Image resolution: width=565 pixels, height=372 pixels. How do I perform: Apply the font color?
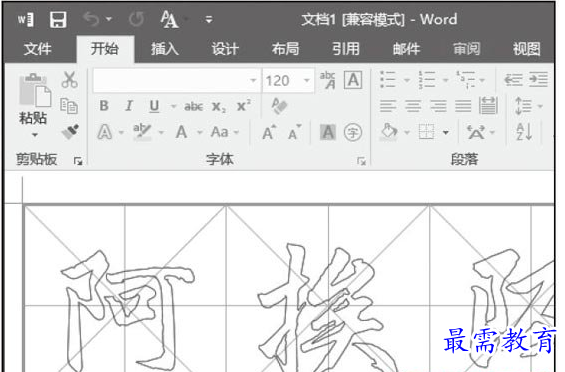coord(181,132)
